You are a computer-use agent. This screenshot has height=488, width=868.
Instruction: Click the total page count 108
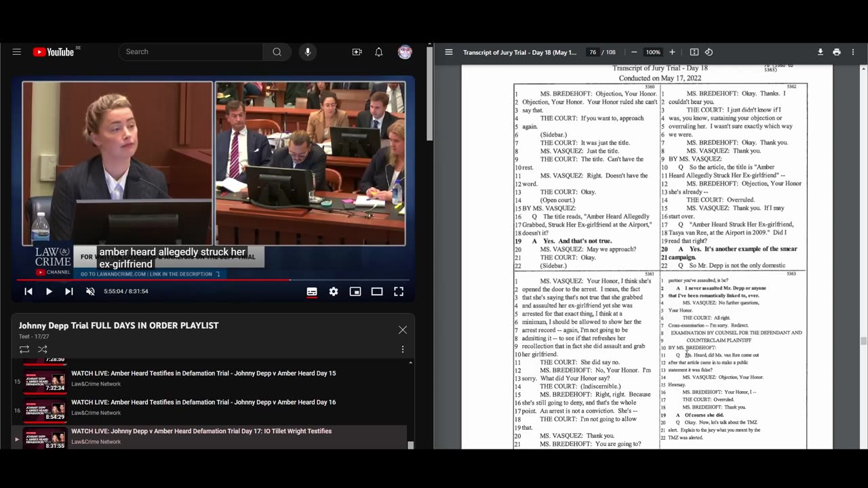coord(610,52)
